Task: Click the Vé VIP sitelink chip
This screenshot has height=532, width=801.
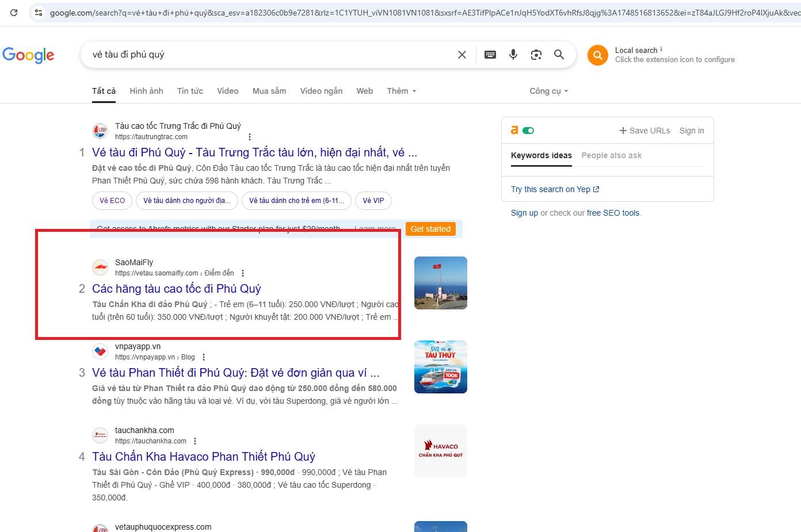Action: click(x=373, y=201)
